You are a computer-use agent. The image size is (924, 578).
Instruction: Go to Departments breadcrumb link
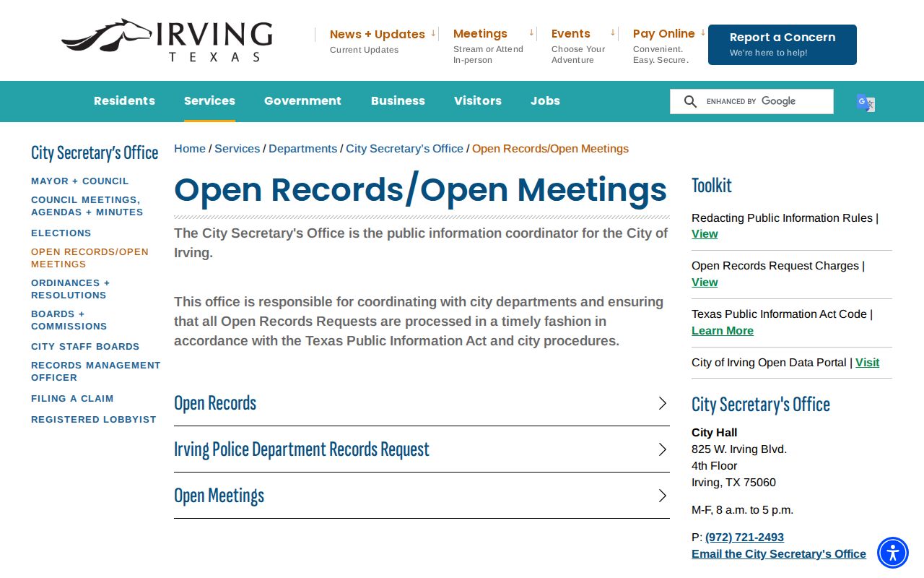pyautogui.click(x=302, y=149)
